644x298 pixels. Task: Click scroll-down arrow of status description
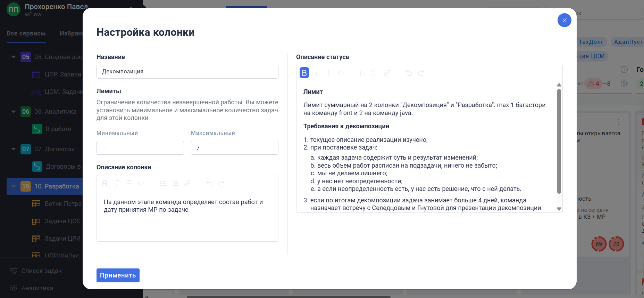click(559, 209)
